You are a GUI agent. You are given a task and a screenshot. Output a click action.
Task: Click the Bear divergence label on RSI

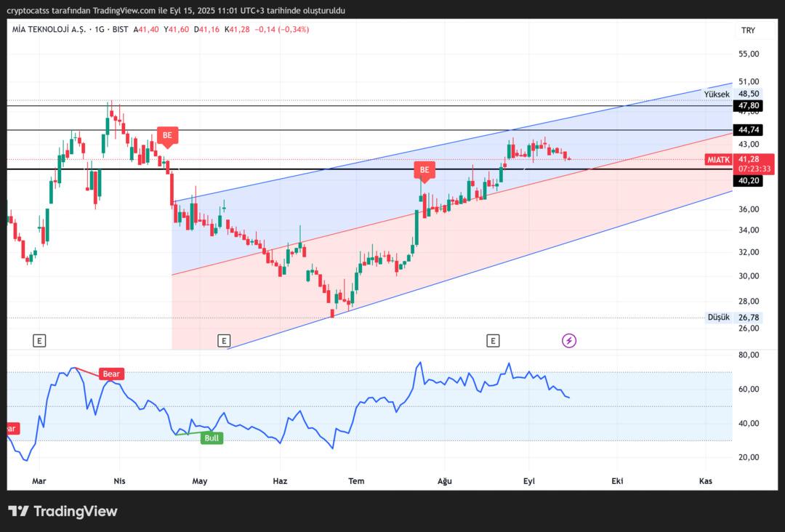[x=111, y=374]
